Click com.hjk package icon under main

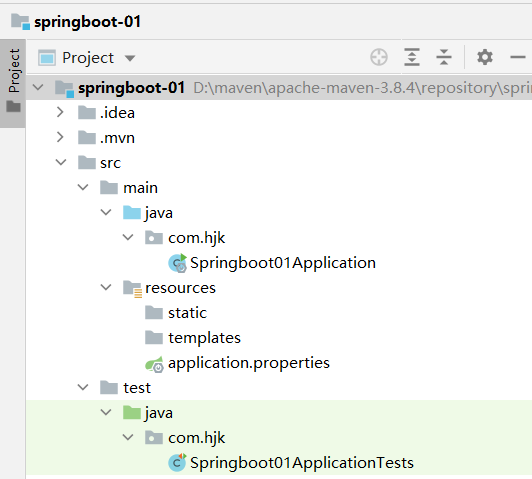click(154, 237)
